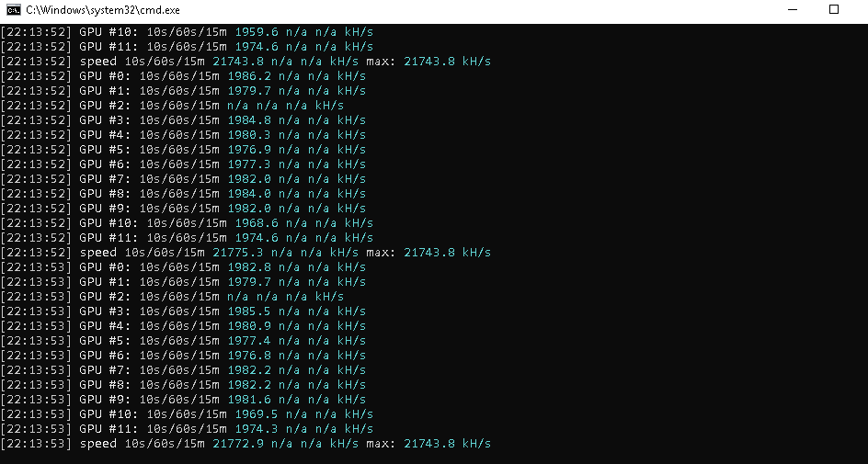This screenshot has width=868, height=464.
Task: Open the cmd.exe window system menu icon
Action: (x=14, y=10)
